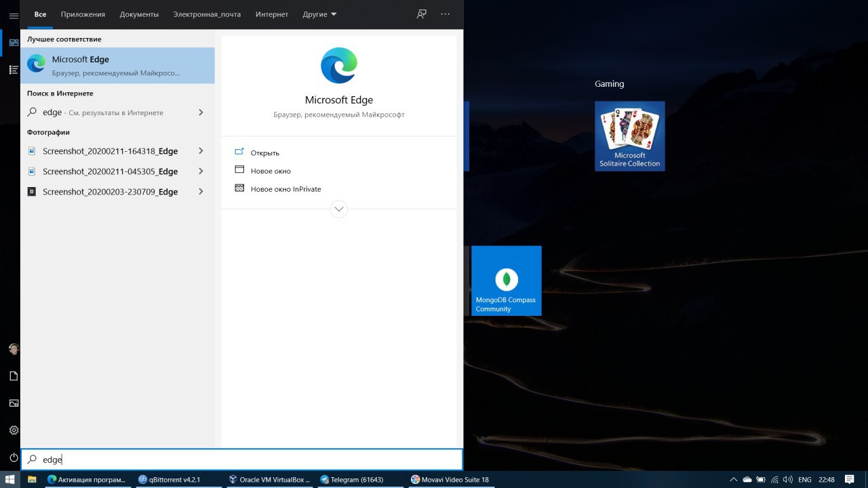Open File Explorer from the taskbar

click(x=32, y=479)
